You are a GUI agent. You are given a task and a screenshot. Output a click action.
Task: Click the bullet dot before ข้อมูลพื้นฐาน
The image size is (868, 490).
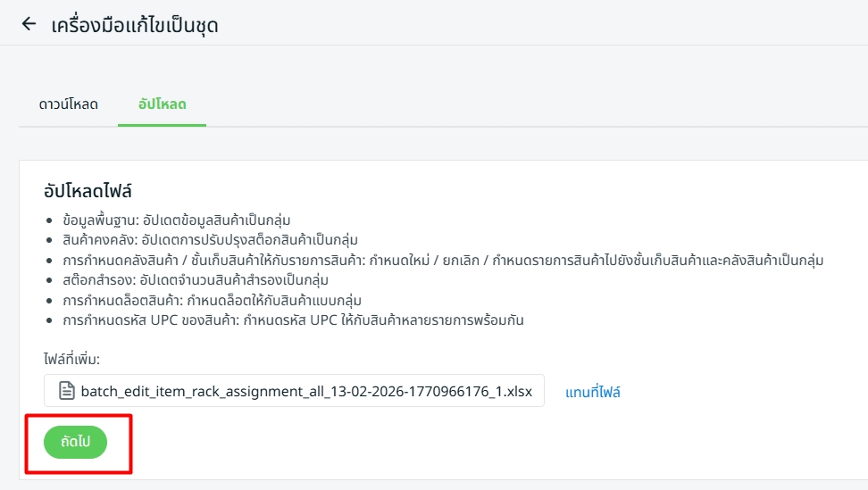click(49, 220)
